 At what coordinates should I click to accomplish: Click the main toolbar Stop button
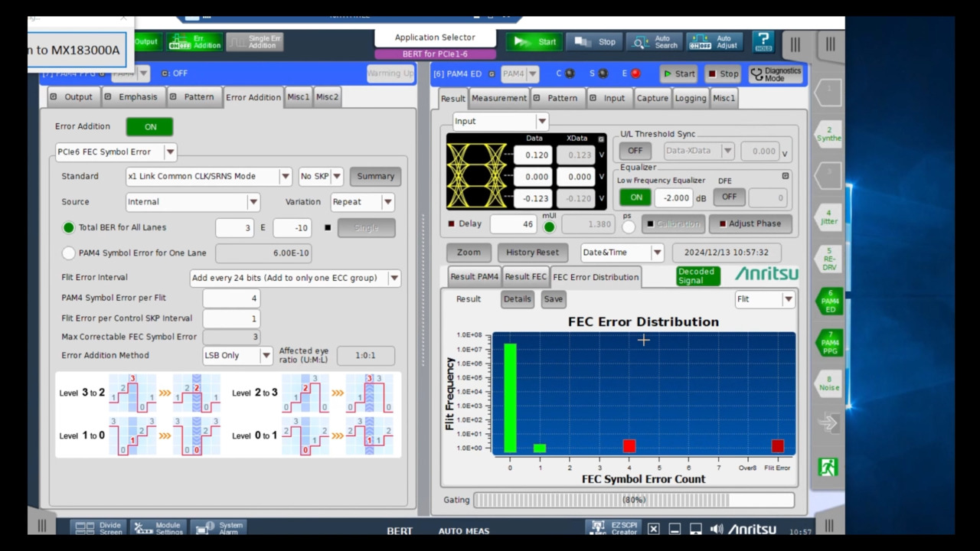595,42
